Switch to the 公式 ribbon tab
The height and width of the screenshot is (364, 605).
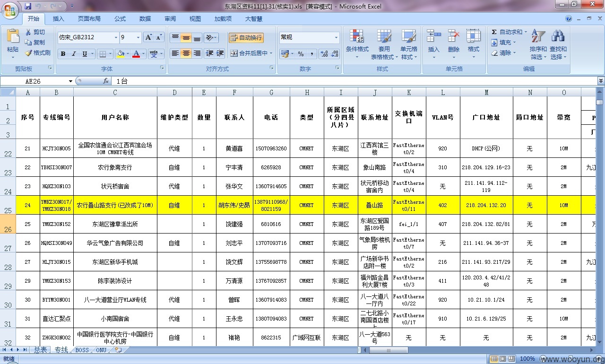pos(120,19)
